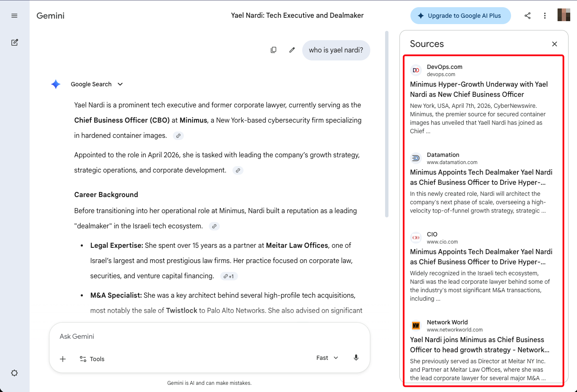Edit the prompt with the pencil icon
Viewport: 577px width, 392px height.
tap(292, 50)
